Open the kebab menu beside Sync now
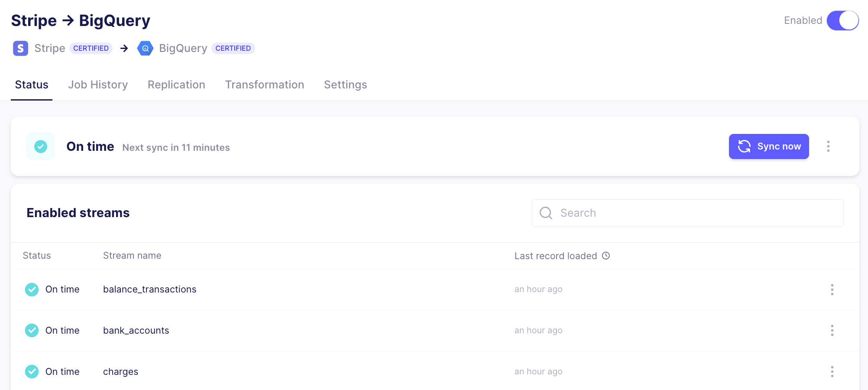 (828, 146)
